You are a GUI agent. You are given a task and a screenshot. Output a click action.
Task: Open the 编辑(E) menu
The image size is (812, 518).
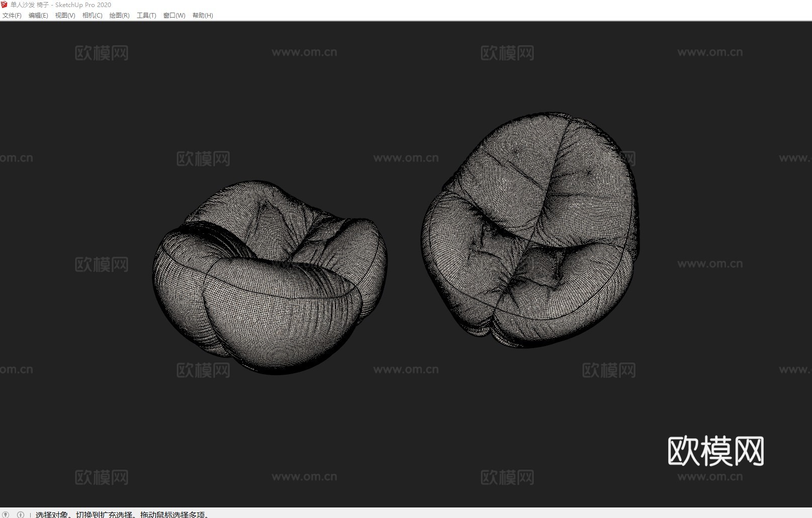(x=38, y=16)
